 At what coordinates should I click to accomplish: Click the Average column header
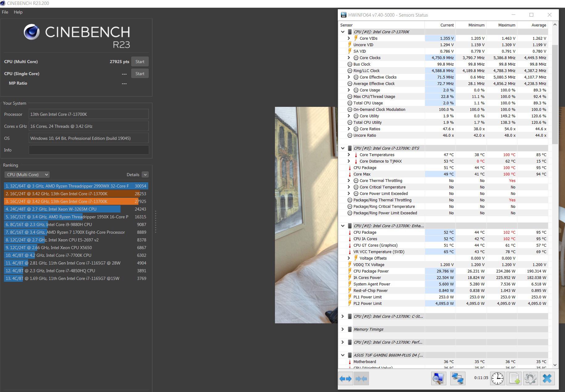(532, 25)
